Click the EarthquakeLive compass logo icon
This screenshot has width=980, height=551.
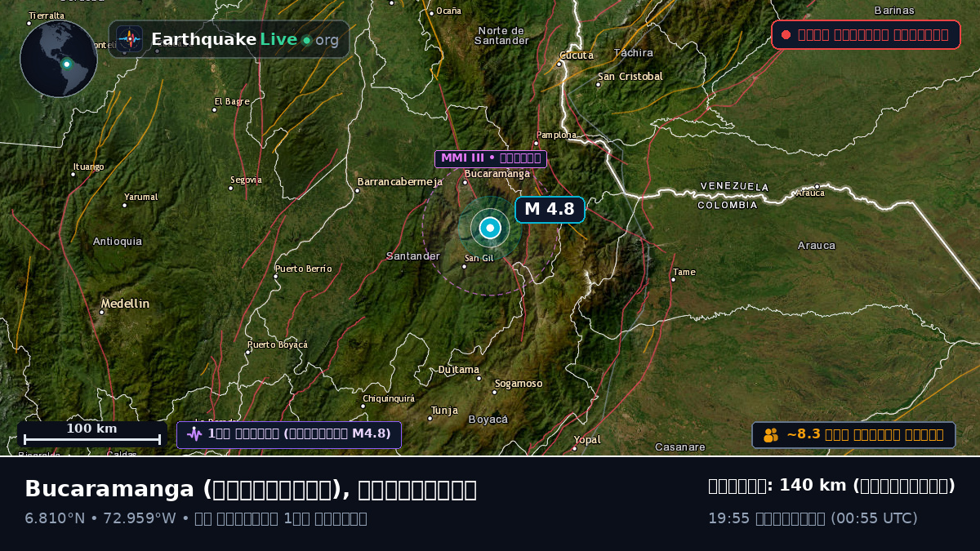pos(130,39)
